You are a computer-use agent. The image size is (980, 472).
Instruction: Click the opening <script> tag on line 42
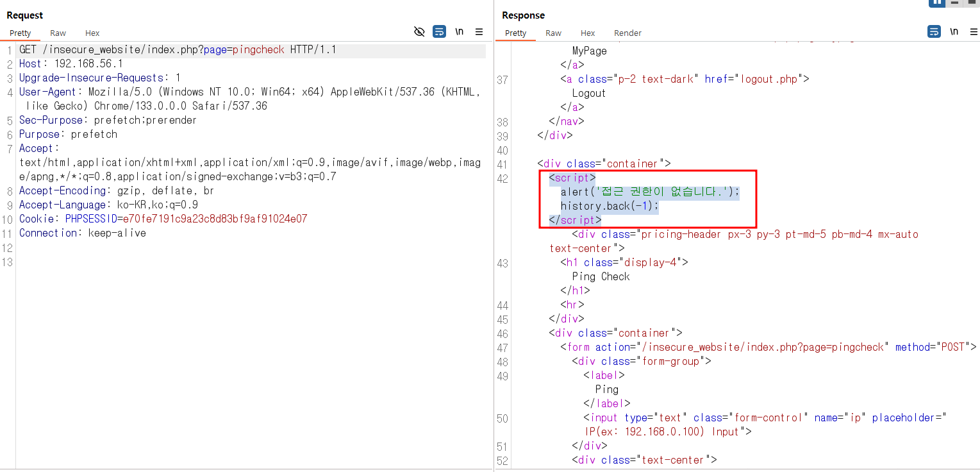(572, 178)
